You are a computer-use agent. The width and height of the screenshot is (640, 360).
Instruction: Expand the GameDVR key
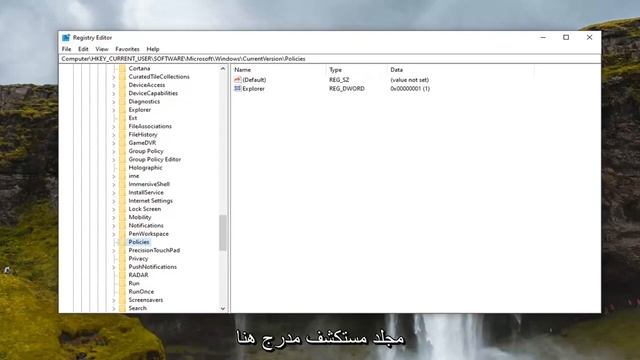[114, 143]
